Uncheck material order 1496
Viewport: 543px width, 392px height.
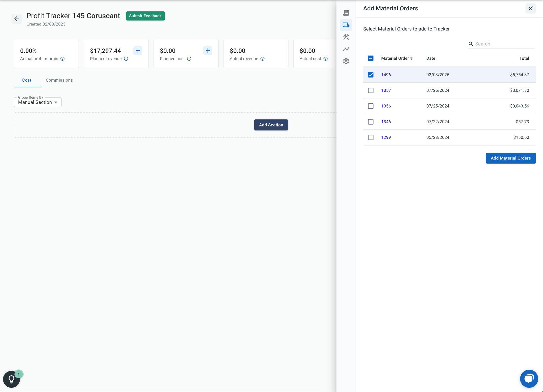pos(371,75)
